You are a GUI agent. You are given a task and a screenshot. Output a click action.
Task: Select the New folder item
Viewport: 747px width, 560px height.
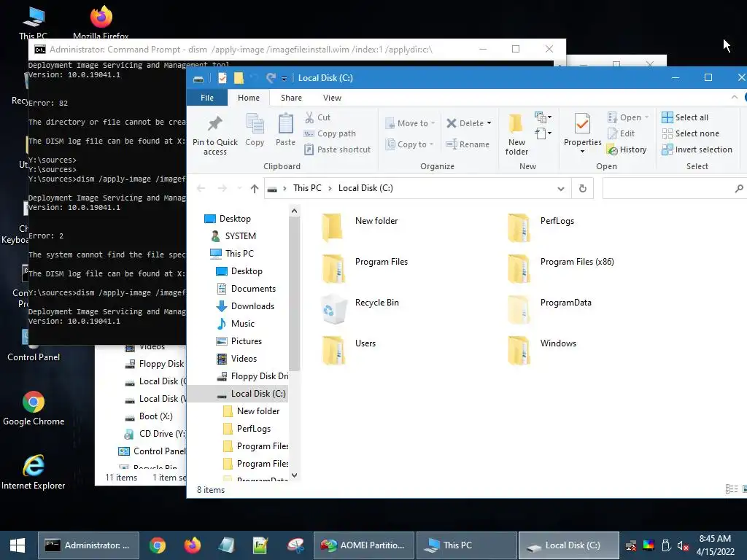[x=360, y=227]
